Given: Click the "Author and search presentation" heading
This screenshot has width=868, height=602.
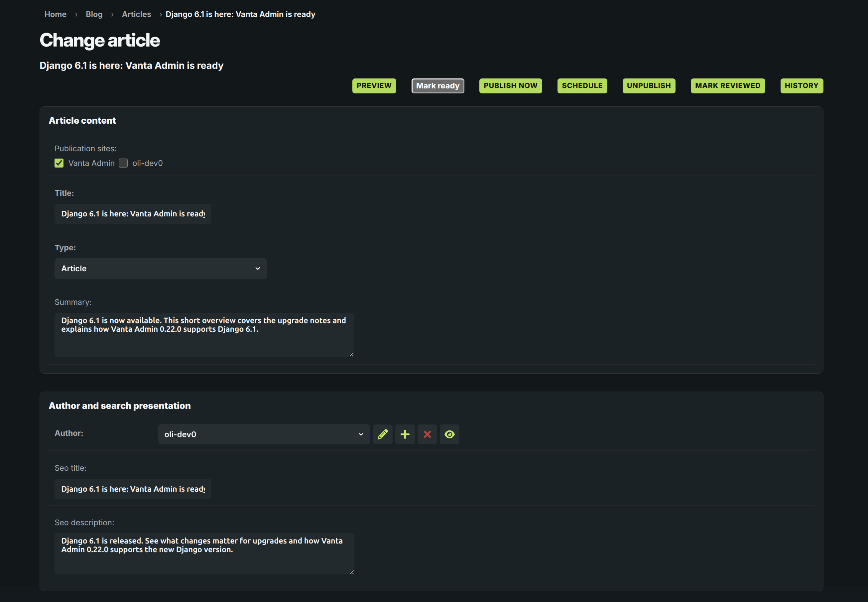Looking at the screenshot, I should pyautogui.click(x=120, y=406).
